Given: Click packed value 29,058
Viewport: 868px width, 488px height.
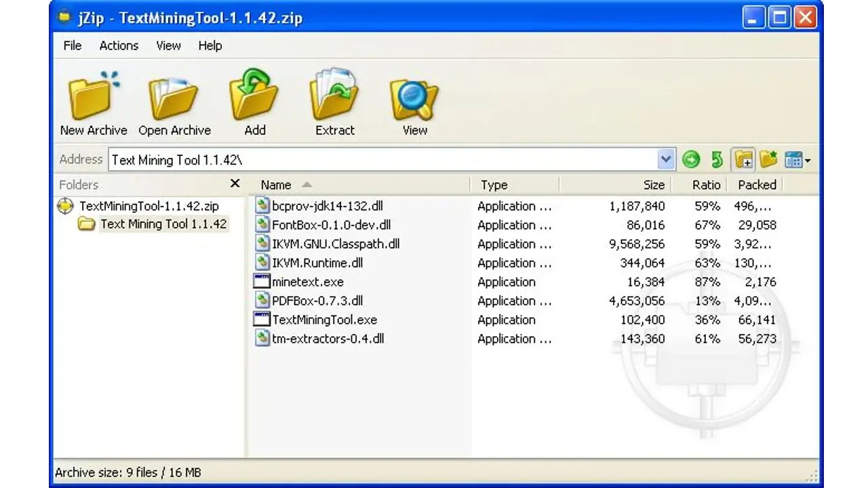Looking at the screenshot, I should [757, 225].
